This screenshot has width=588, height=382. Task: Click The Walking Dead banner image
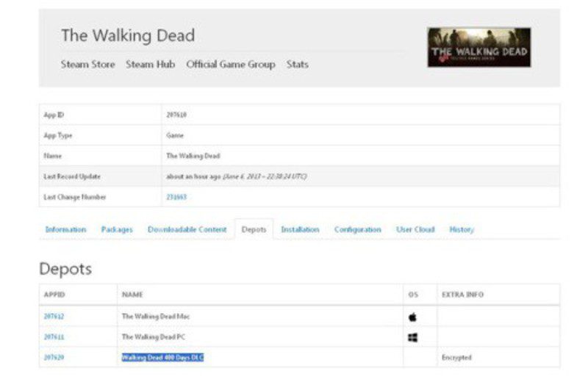tap(478, 48)
